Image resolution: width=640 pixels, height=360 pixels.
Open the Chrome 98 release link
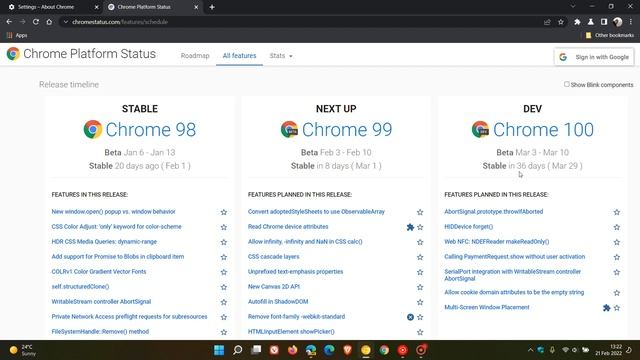coord(151,129)
